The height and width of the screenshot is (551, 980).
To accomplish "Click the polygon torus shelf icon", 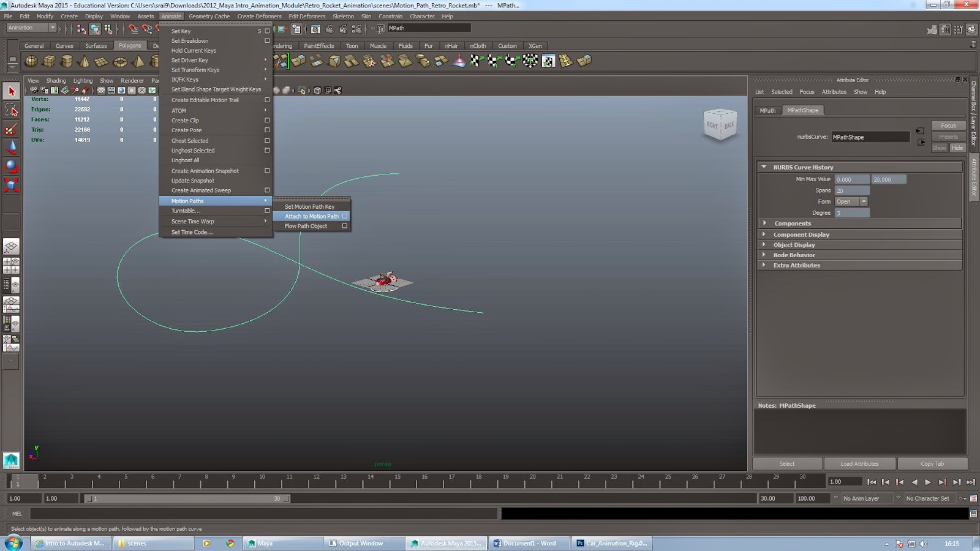I will 120,61.
